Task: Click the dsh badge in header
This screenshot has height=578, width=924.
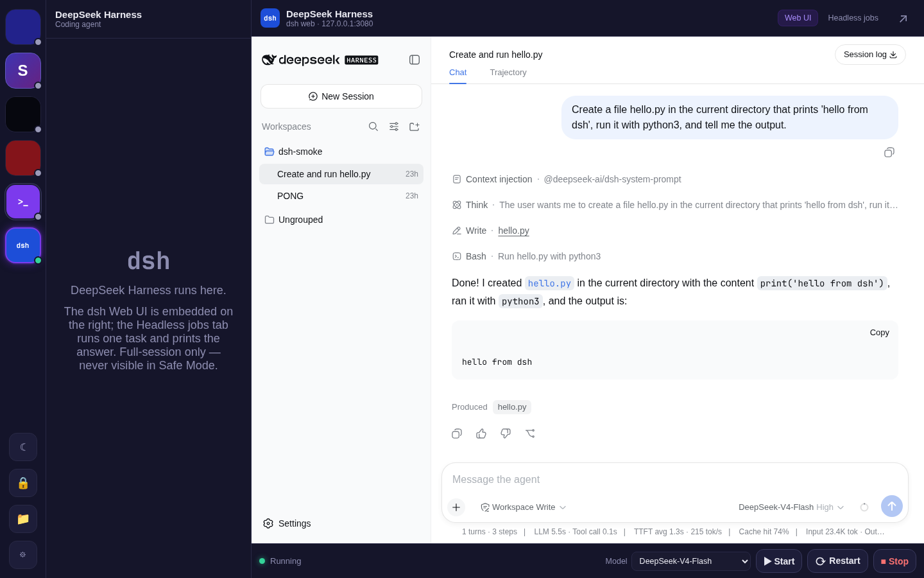Action: (270, 18)
